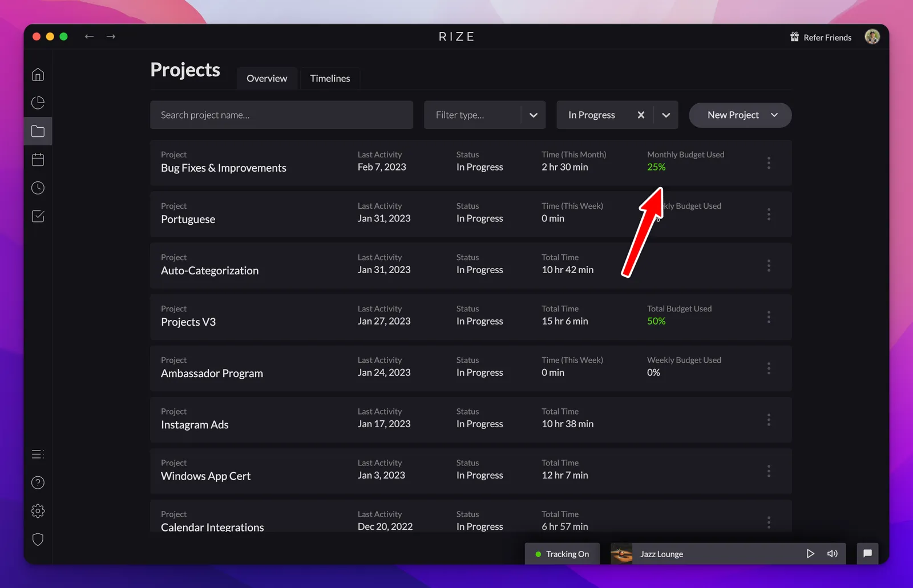Click the 25% monthly budget value

(656, 167)
